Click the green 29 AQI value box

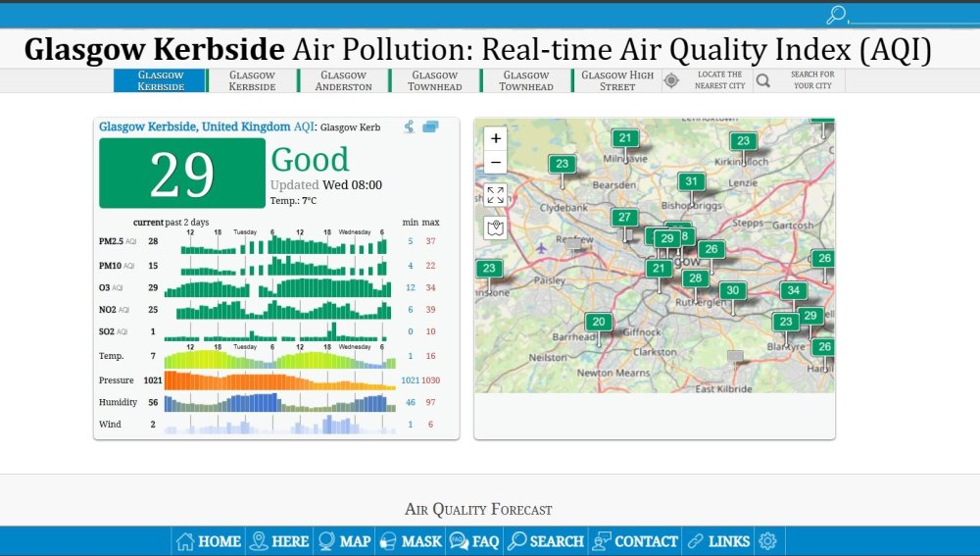182,174
